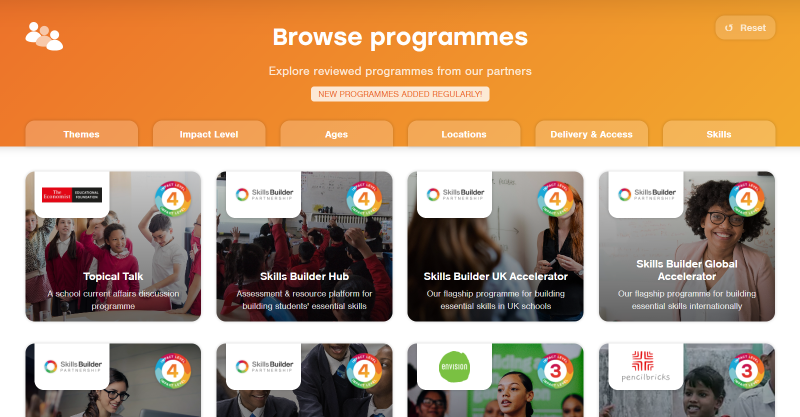800x417 pixels.
Task: Open the Locations filter tab
Action: (464, 134)
